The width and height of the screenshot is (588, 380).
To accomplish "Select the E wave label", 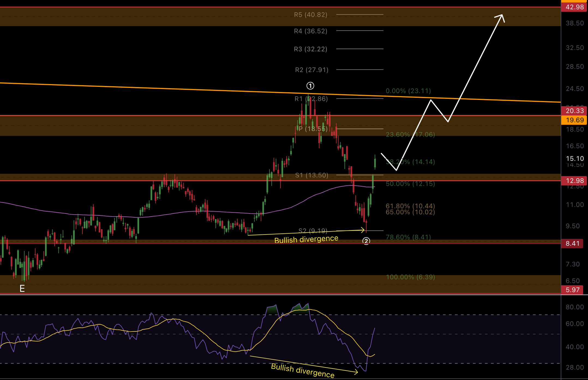I will pyautogui.click(x=22, y=288).
